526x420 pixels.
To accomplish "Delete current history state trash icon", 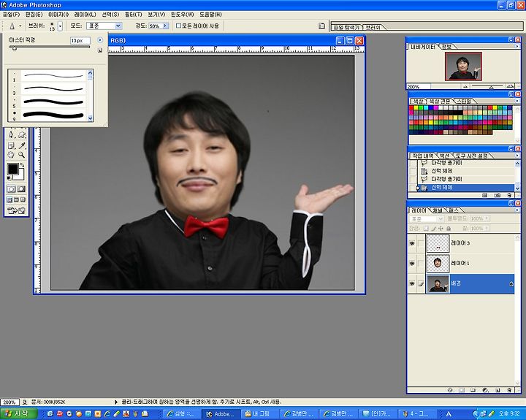I will (x=510, y=195).
